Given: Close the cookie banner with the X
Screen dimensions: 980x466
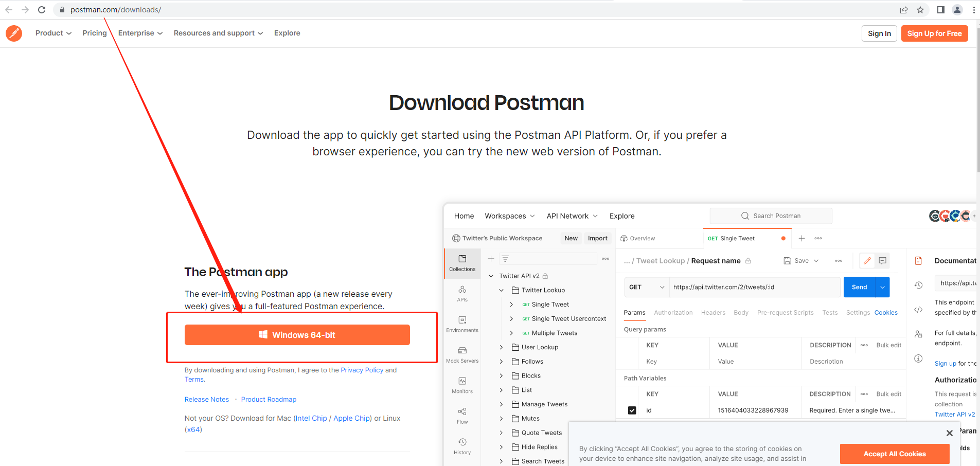Looking at the screenshot, I should tap(950, 433).
